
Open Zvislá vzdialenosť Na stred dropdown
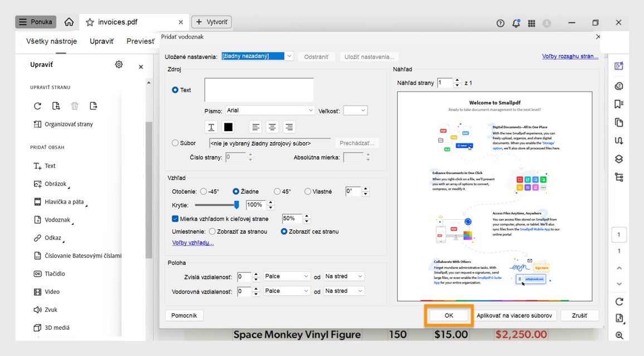344,276
